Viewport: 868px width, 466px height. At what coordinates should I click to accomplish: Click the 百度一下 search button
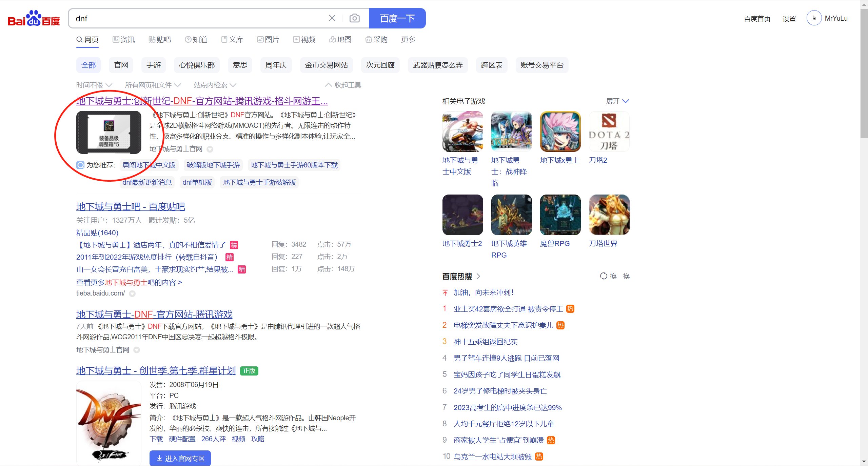(397, 18)
